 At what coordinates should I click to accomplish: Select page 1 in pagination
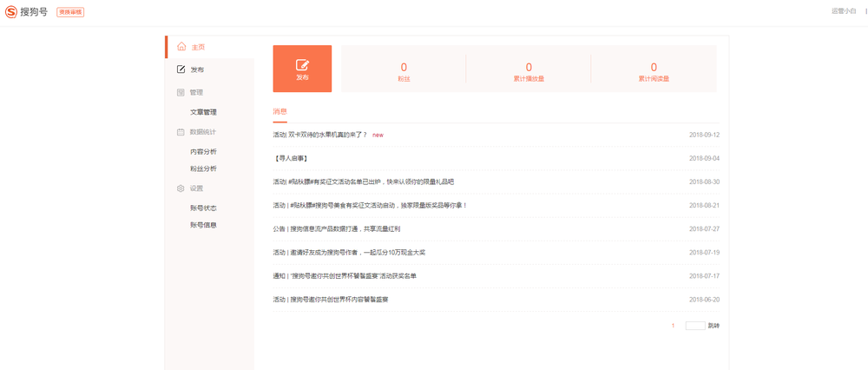pos(674,326)
